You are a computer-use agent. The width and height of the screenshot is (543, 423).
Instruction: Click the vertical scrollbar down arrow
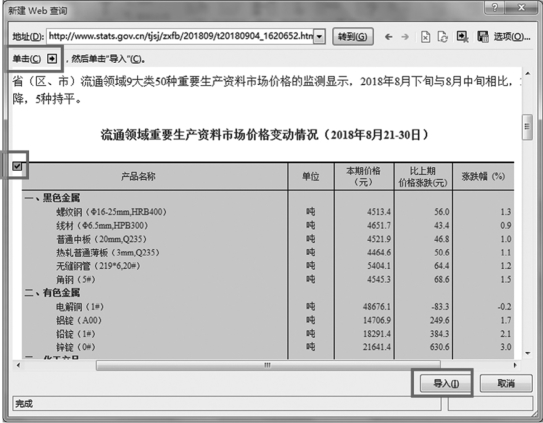(x=527, y=353)
